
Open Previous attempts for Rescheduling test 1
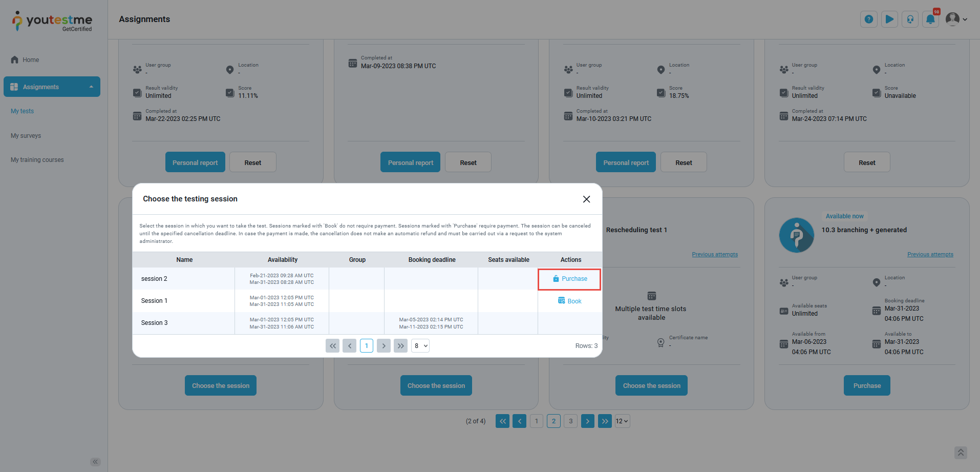click(x=715, y=255)
